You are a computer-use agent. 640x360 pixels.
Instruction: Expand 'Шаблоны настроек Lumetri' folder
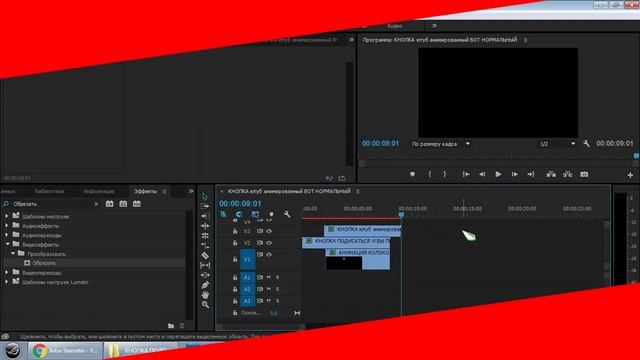point(7,282)
